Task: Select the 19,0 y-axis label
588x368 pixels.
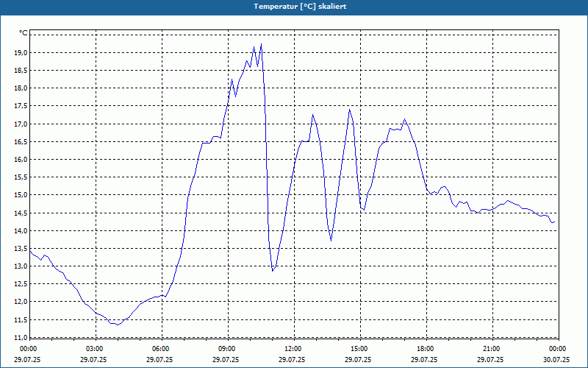Action: coord(21,52)
